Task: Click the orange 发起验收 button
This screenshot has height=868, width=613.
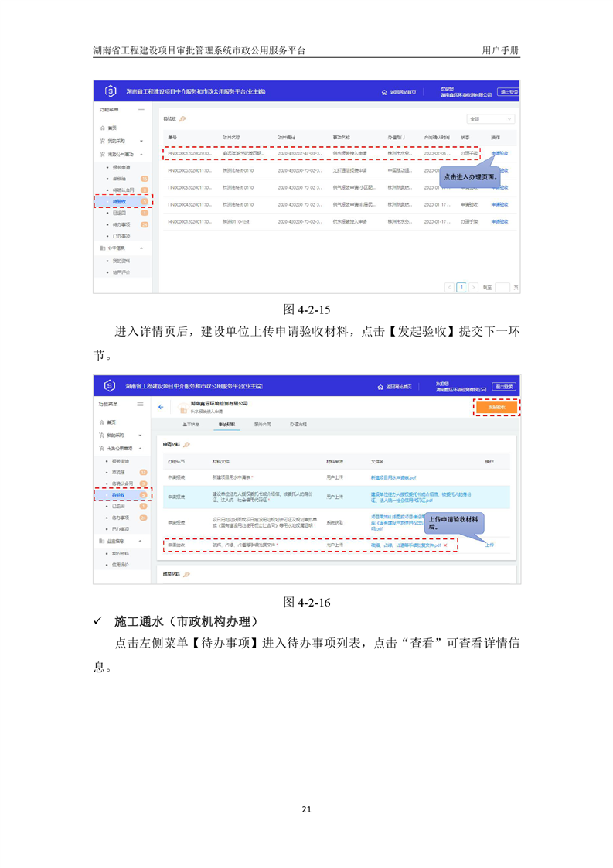Action: click(497, 408)
